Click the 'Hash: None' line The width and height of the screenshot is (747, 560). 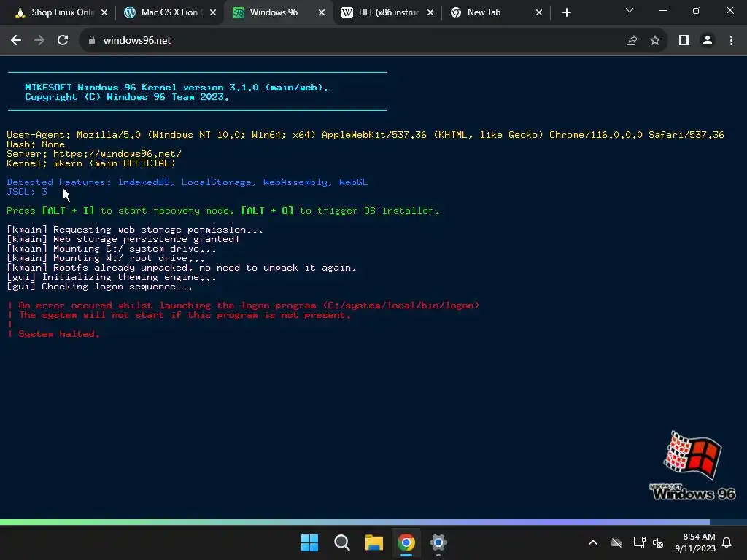point(35,144)
